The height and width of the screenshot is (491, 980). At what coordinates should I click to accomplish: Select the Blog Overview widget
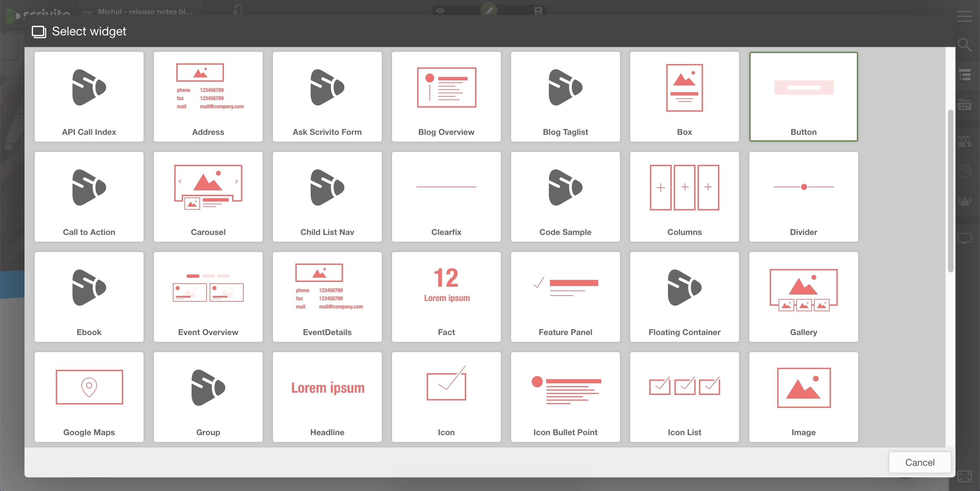point(446,97)
